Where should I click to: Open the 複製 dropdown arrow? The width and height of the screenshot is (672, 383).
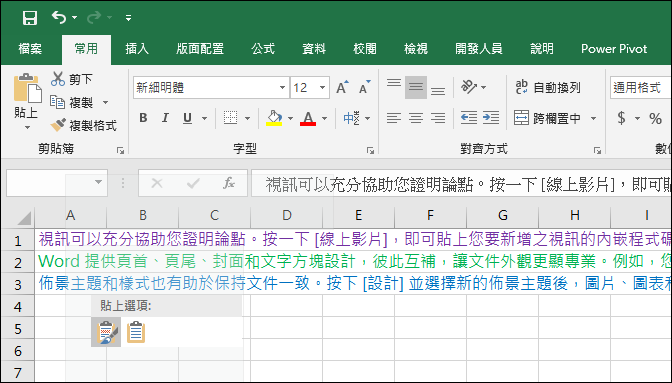coord(105,102)
